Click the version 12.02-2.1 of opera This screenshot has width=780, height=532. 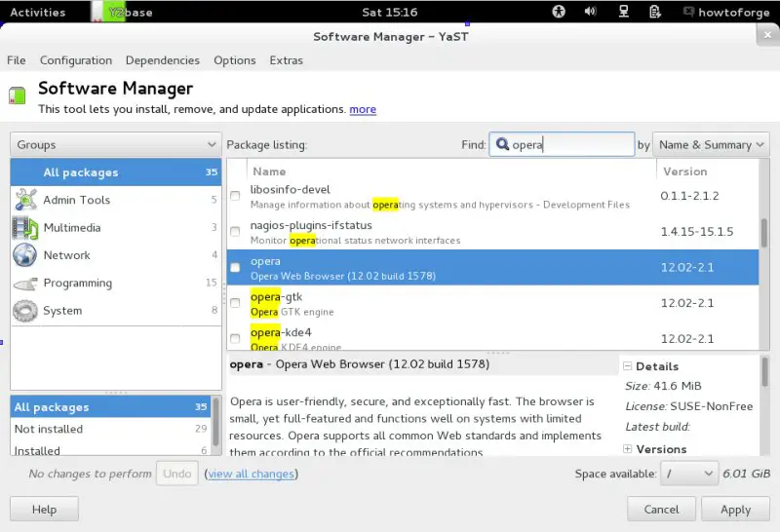(687, 268)
